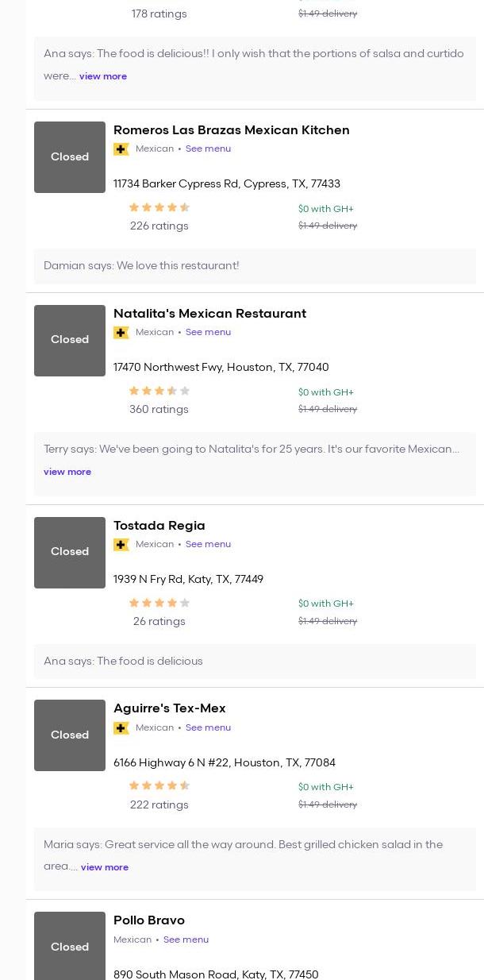Screen dimensions: 484x980
Task: Open See menu for Natalita's Mexican Restaurant
Action: (208, 333)
